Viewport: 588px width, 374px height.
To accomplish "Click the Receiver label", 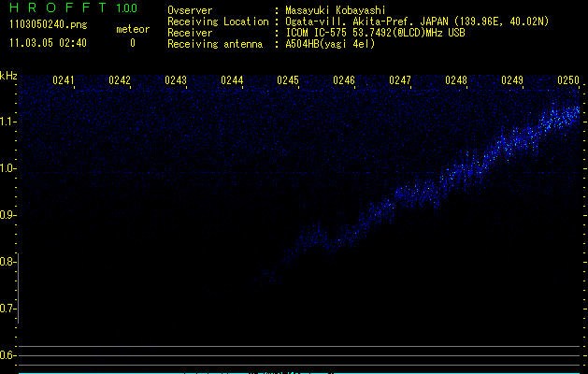I will [x=190, y=33].
